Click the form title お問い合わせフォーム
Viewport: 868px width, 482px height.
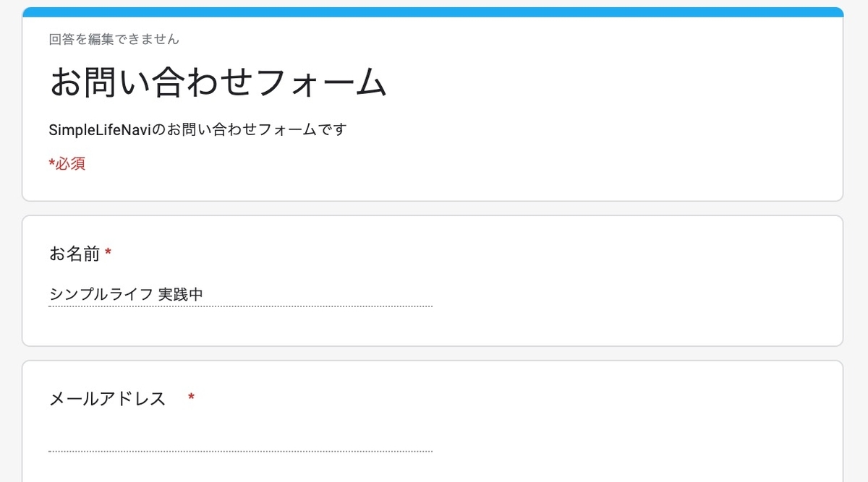point(217,82)
